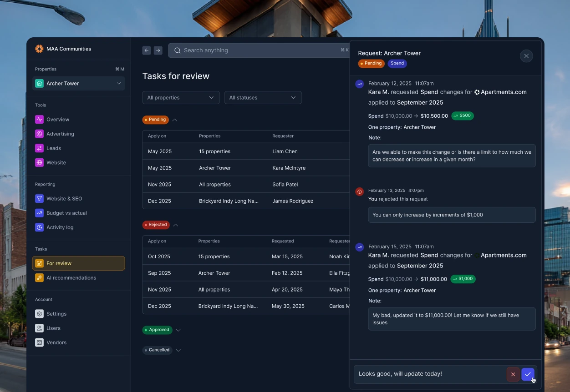
Task: Click the Pending section status badge
Action: point(156,120)
